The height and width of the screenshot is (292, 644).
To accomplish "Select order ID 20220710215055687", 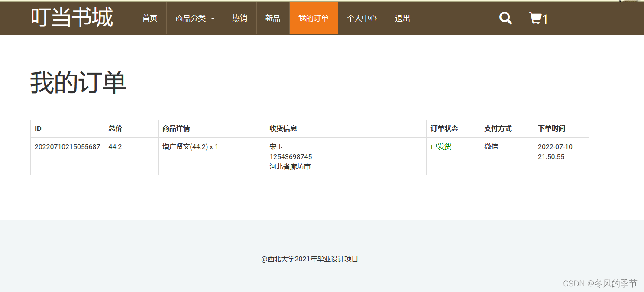I will (x=67, y=147).
